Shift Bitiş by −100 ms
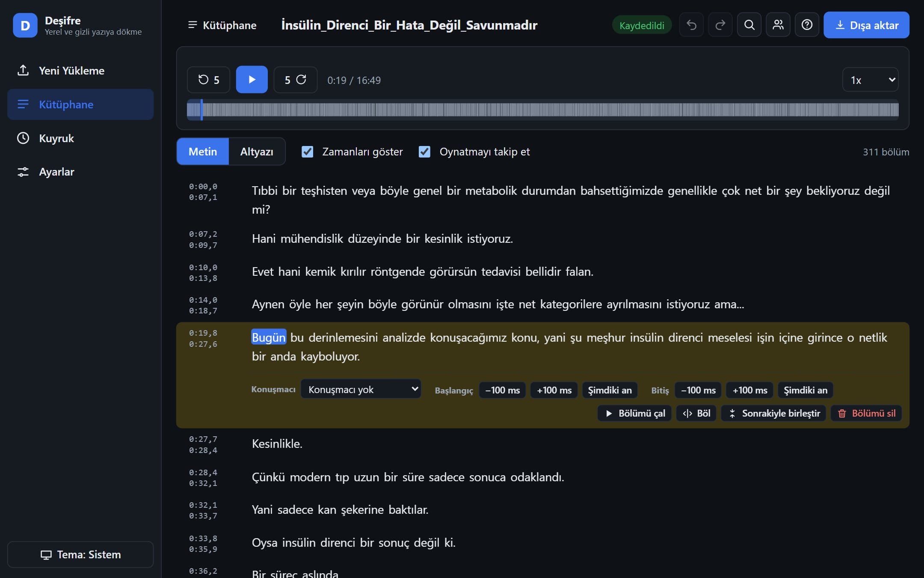 click(698, 390)
